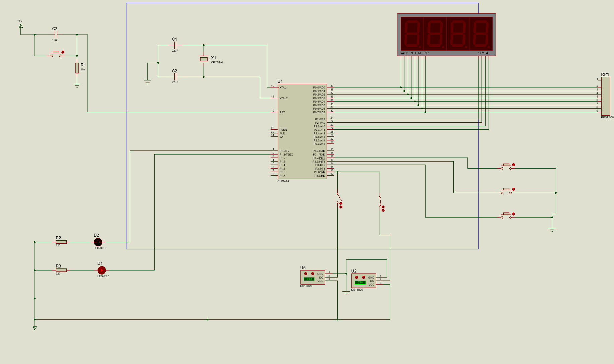Image resolution: width=614 pixels, height=364 pixels.
Task: Select the C3 10uF capacitor symbol
Action: [x=56, y=35]
